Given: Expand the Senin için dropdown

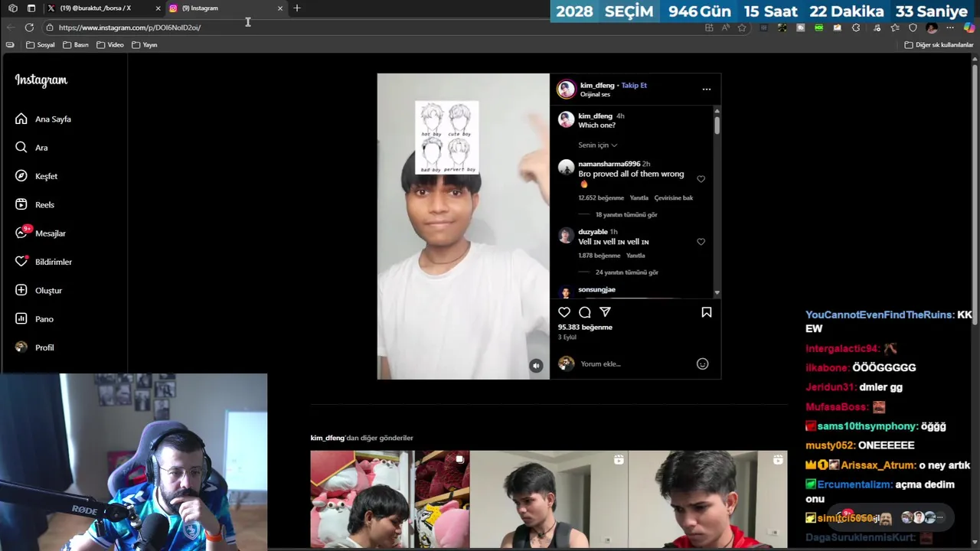Looking at the screenshot, I should (x=598, y=145).
